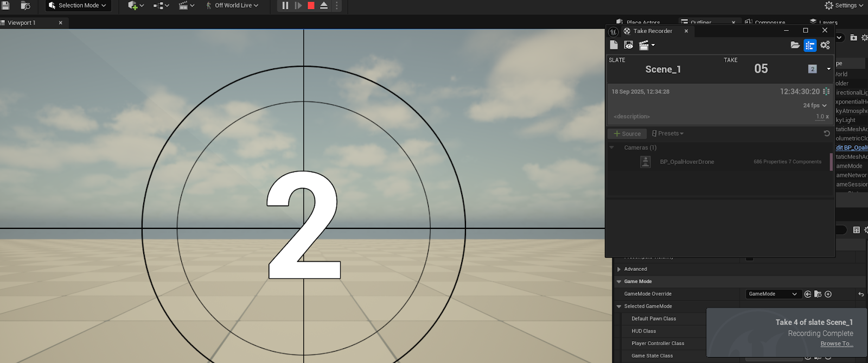Image resolution: width=868 pixels, height=363 pixels.
Task: Edit the take number 05
Action: [x=761, y=68]
